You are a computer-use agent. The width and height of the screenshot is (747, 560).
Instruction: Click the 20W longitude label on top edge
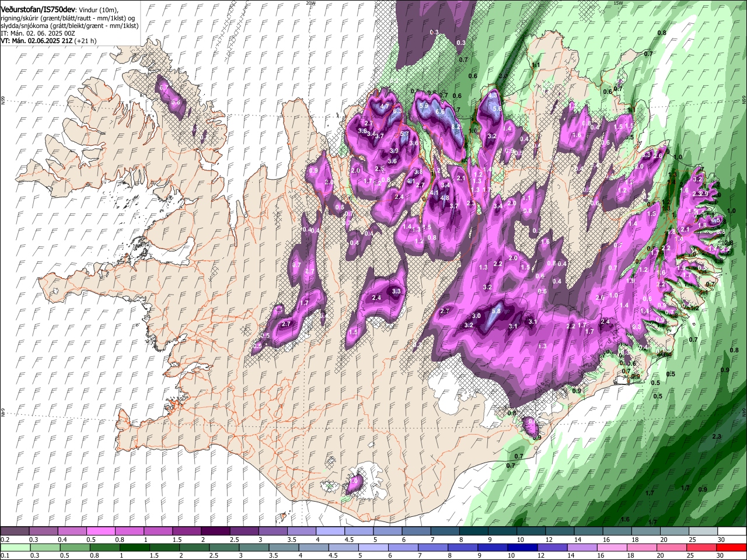310,3
